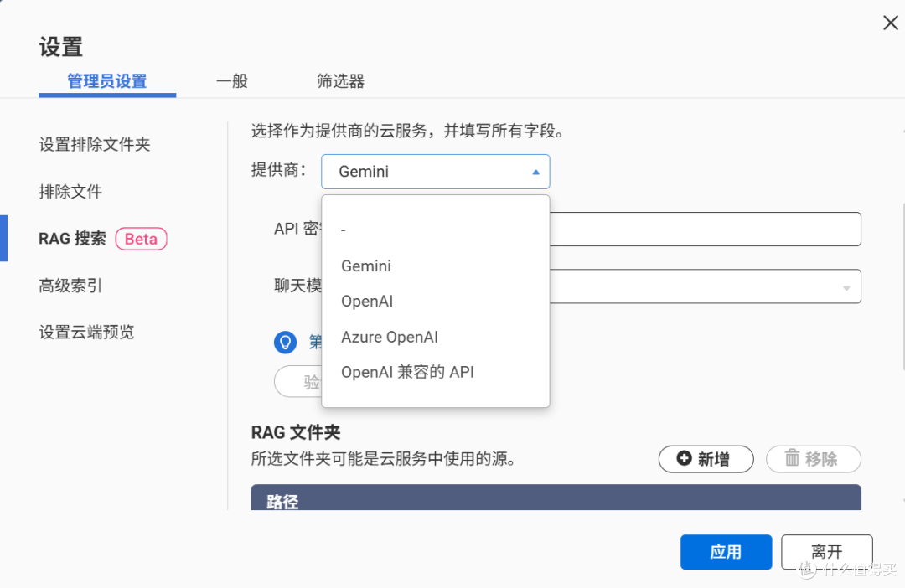Choose Gemini from the provider list
Viewport: 905px width, 588px height.
pos(435,266)
